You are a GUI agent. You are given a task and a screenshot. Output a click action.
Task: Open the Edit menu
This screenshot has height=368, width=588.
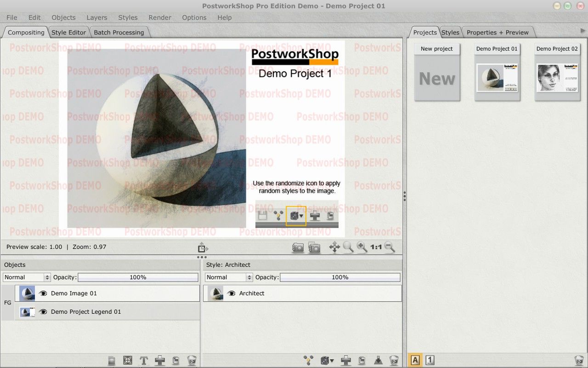(34, 17)
